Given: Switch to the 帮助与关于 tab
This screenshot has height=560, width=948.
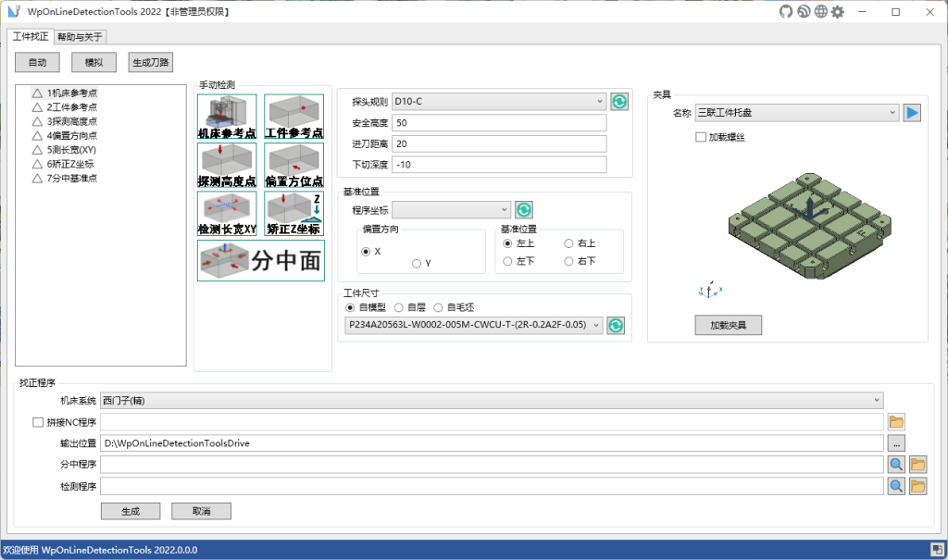Looking at the screenshot, I should coord(80,37).
